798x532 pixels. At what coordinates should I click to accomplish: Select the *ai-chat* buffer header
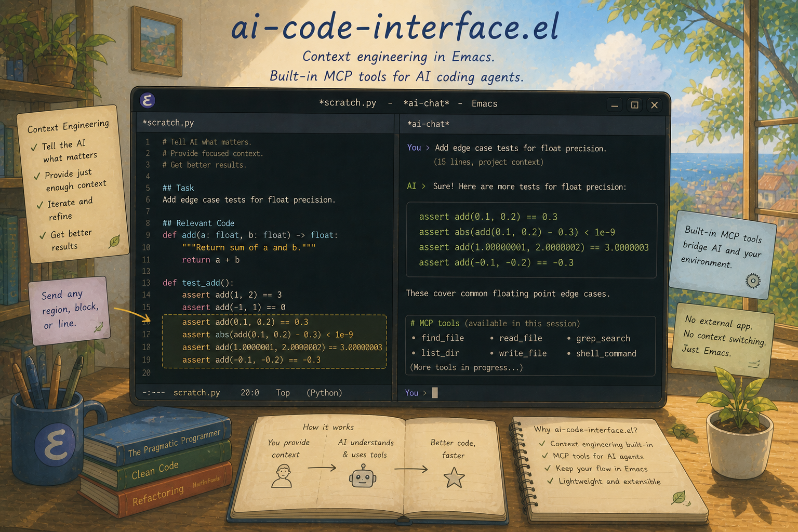click(428, 124)
